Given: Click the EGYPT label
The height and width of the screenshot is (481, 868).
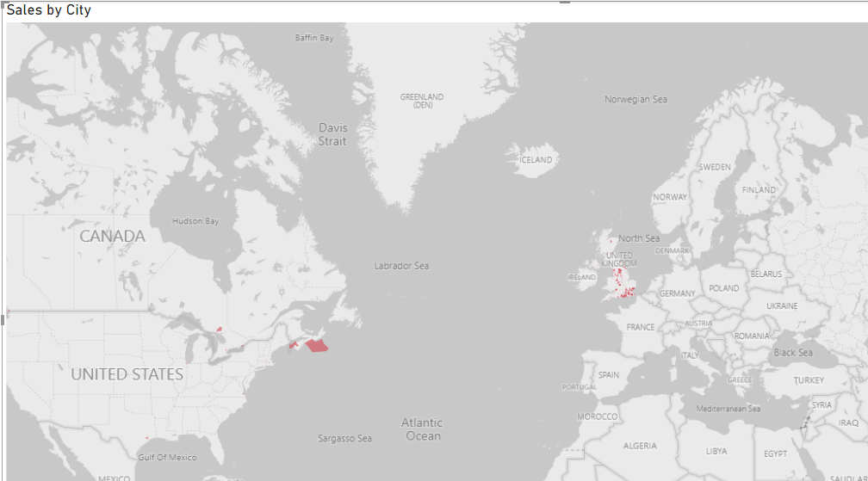Looking at the screenshot, I should coord(775,454).
